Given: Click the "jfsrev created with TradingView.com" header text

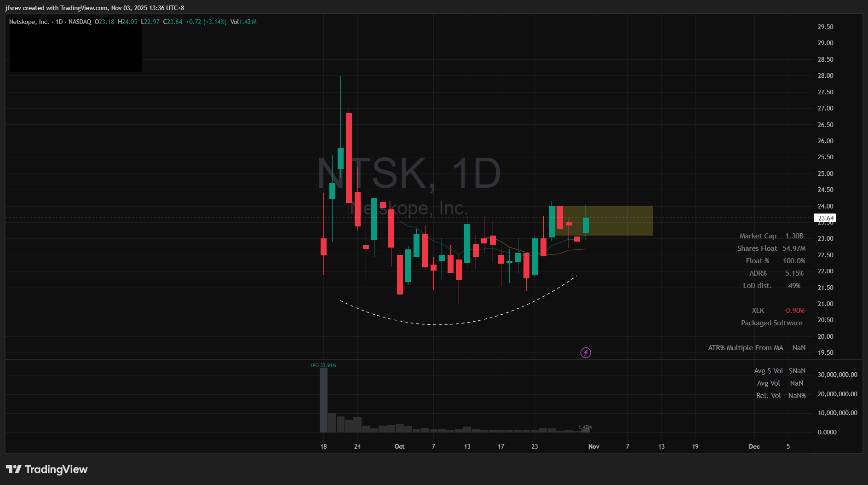Looking at the screenshot, I should pos(57,8).
